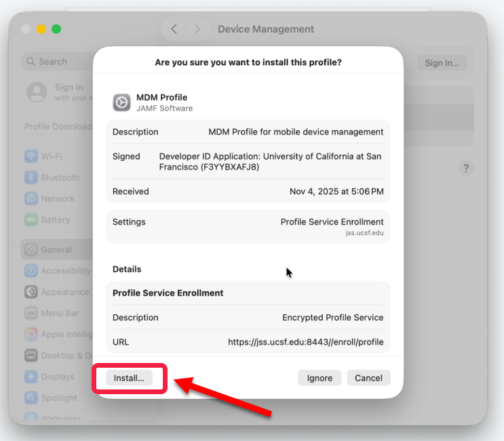Click the Sign in account text
Screen dimensions: 504x441
[x=69, y=87]
